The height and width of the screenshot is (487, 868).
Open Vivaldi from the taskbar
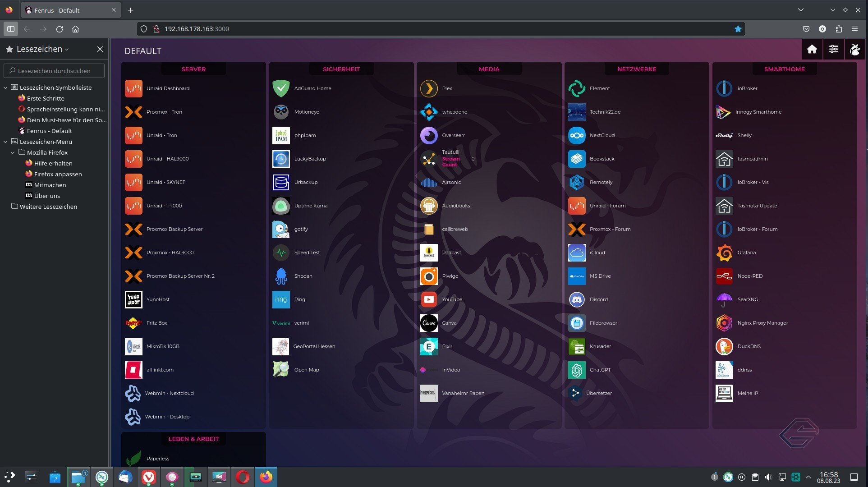pos(148,477)
